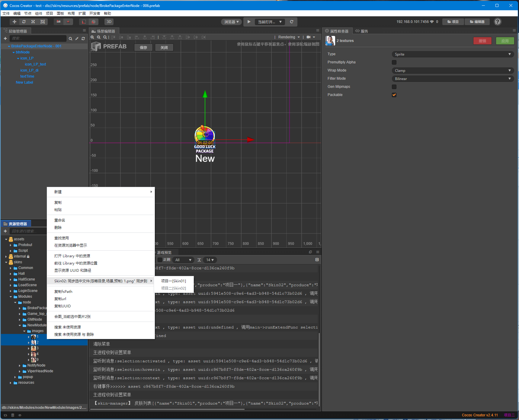Toggle the Premultiply Alpha checkbox
The height and width of the screenshot is (420, 519).
click(394, 62)
